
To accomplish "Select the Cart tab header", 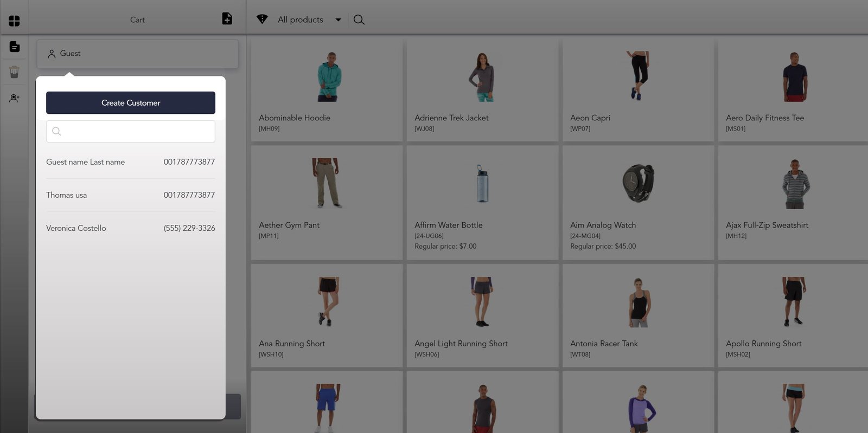I will point(137,20).
